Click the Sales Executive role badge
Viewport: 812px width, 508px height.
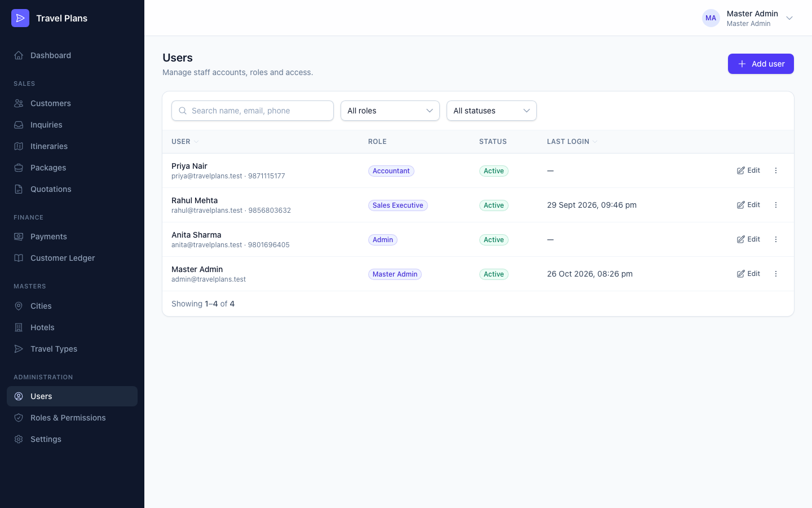pos(398,205)
